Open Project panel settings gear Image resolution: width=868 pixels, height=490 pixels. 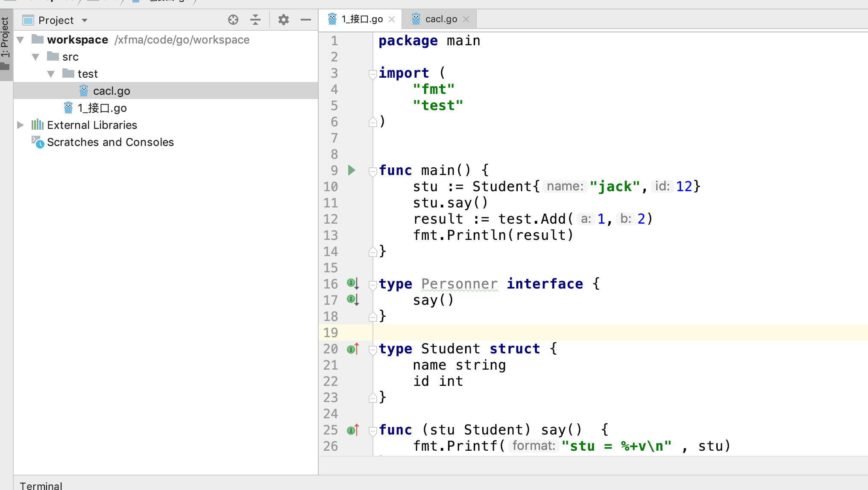coord(284,20)
